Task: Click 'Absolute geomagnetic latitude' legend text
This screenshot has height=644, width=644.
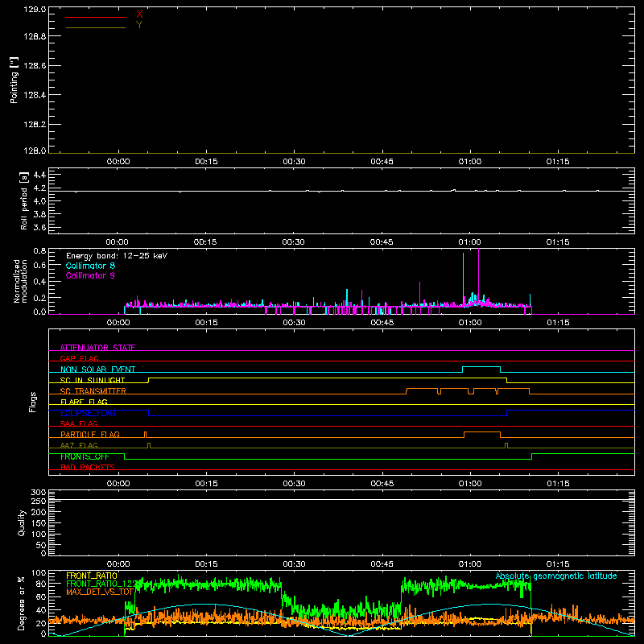Action: [556, 576]
